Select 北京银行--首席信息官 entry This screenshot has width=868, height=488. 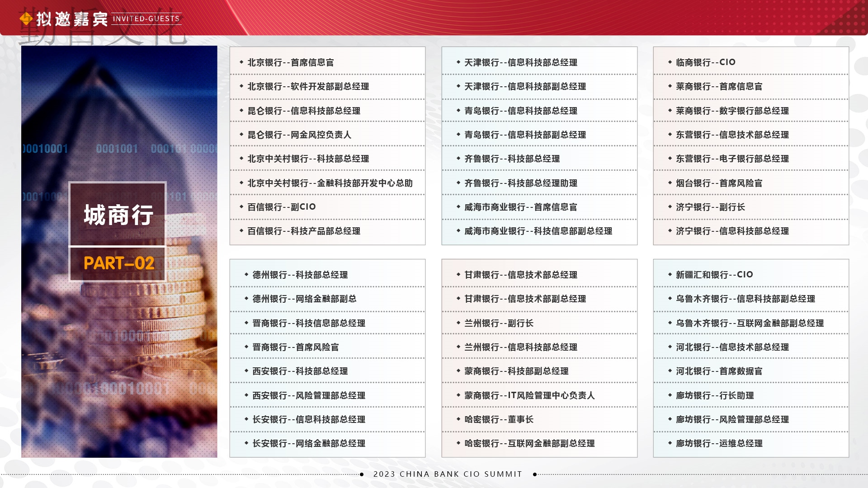pos(290,62)
